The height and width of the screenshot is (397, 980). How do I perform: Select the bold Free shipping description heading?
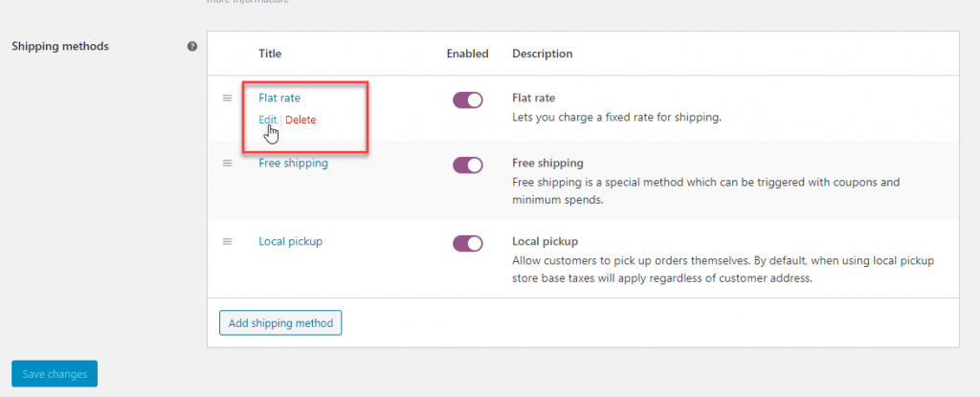[x=547, y=164]
